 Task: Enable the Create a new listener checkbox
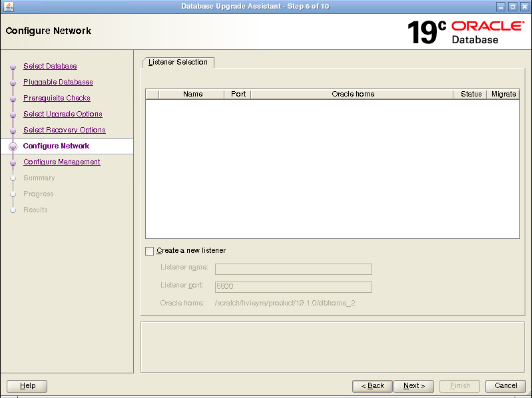coord(149,251)
